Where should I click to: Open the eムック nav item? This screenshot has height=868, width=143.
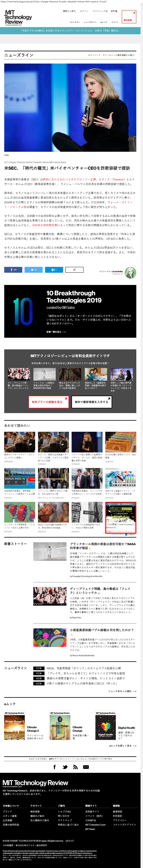(104, 22)
